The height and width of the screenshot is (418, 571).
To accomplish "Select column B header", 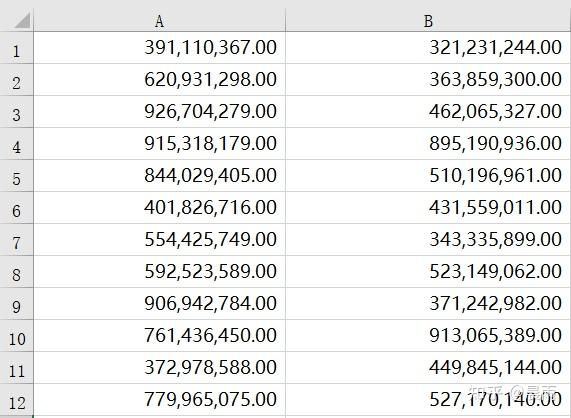I will tap(428, 21).
